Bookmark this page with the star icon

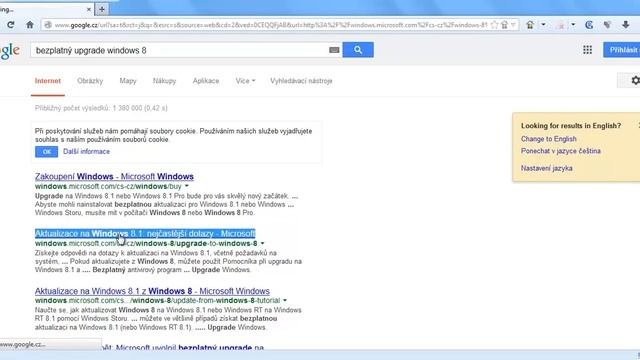(x=494, y=25)
